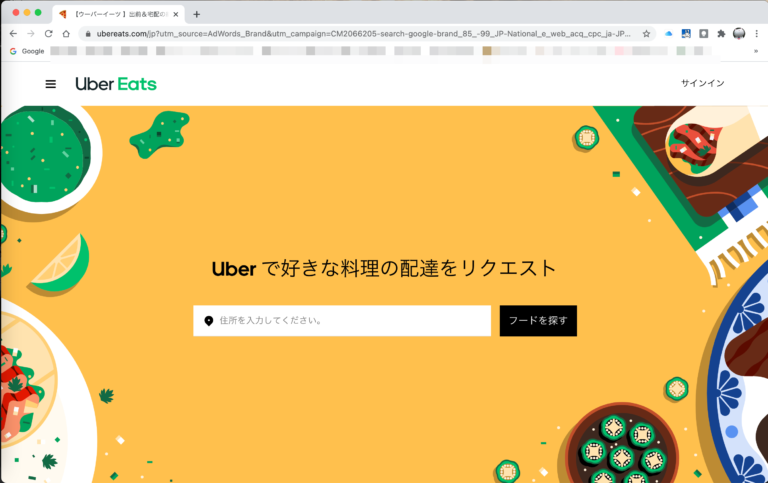Image resolution: width=768 pixels, height=483 pixels.
Task: Reload the page with the refresh icon
Action: click(x=48, y=34)
